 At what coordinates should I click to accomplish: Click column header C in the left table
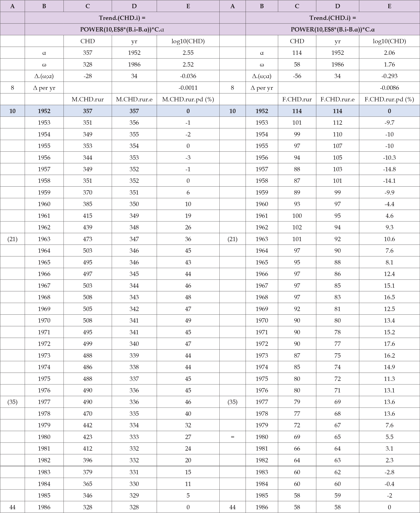tap(88, 6)
